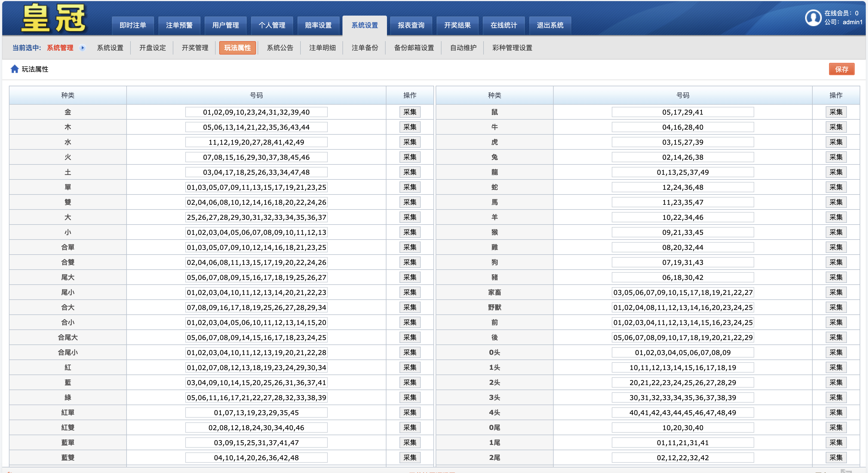868x473 pixels.
Task: Click 采集 button for 鼠 row
Action: click(x=836, y=112)
